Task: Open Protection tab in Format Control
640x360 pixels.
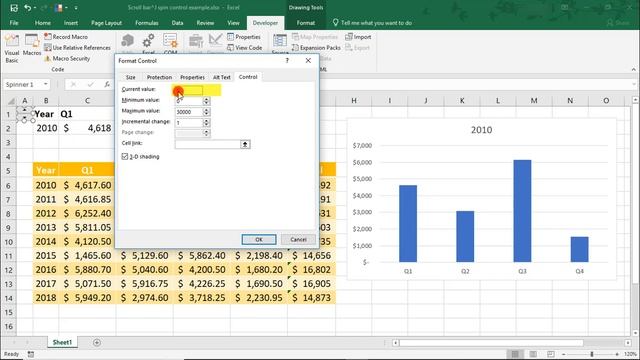Action: click(159, 77)
